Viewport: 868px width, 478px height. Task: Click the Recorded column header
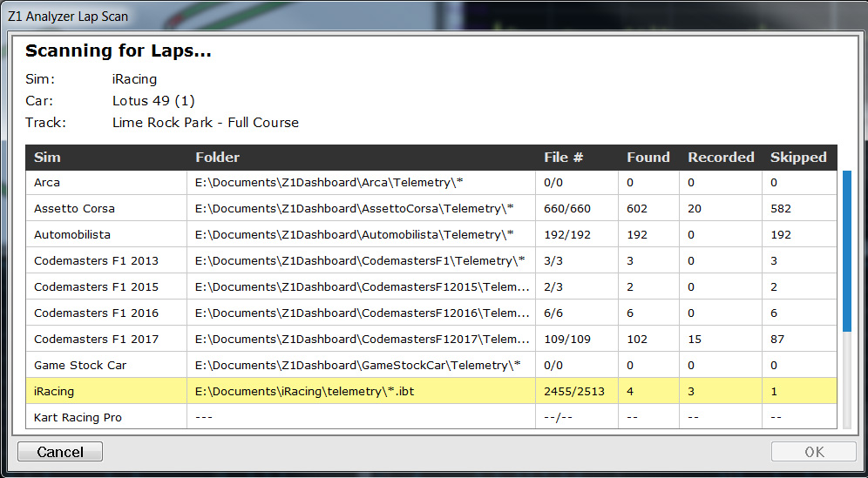(721, 157)
